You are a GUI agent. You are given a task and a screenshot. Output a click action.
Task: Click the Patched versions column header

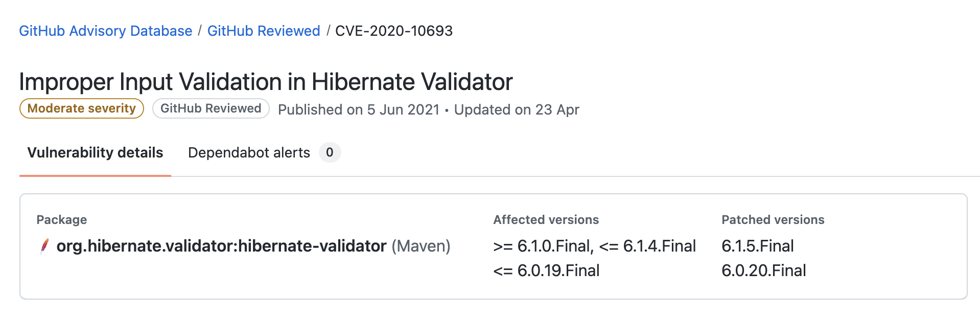773,220
